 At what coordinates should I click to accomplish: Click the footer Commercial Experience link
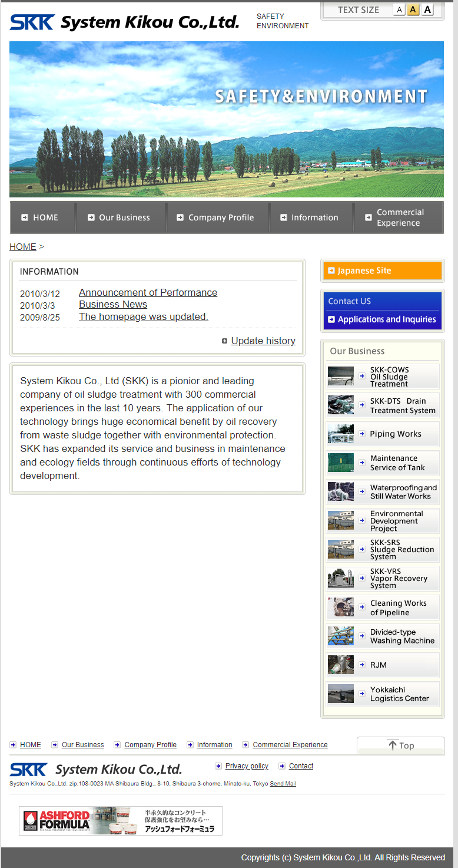tap(290, 745)
